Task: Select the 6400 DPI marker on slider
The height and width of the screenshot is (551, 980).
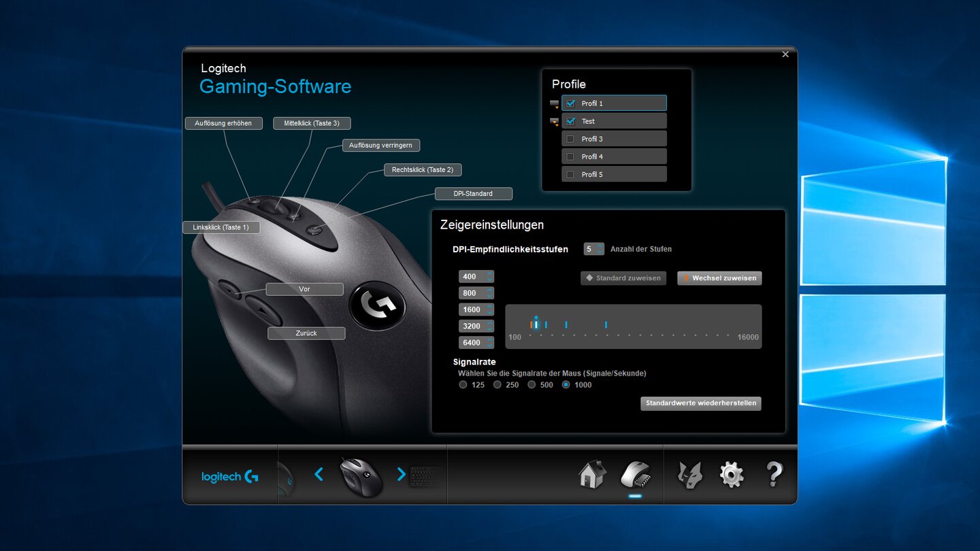Action: click(x=606, y=325)
